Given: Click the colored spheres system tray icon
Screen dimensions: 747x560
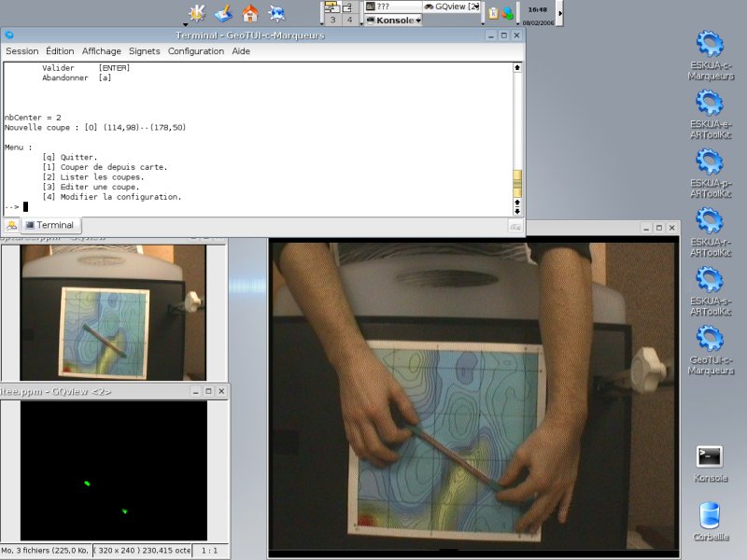Looking at the screenshot, I should pyautogui.click(x=507, y=13).
